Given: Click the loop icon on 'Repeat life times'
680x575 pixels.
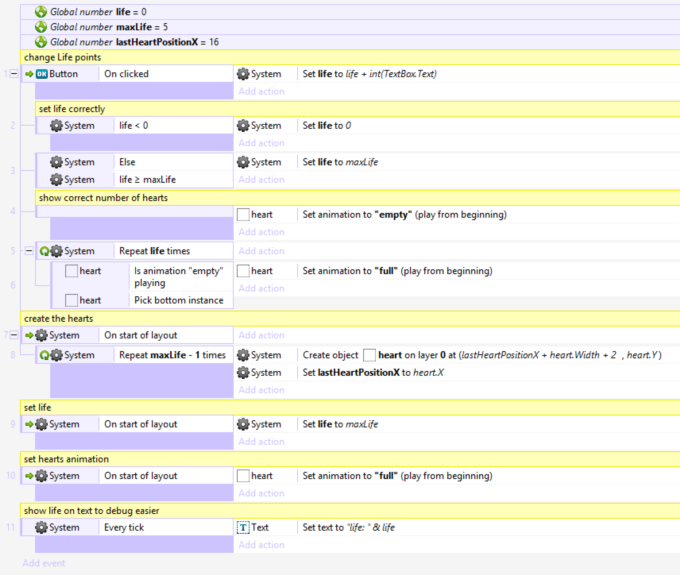Looking at the screenshot, I should click(x=44, y=251).
